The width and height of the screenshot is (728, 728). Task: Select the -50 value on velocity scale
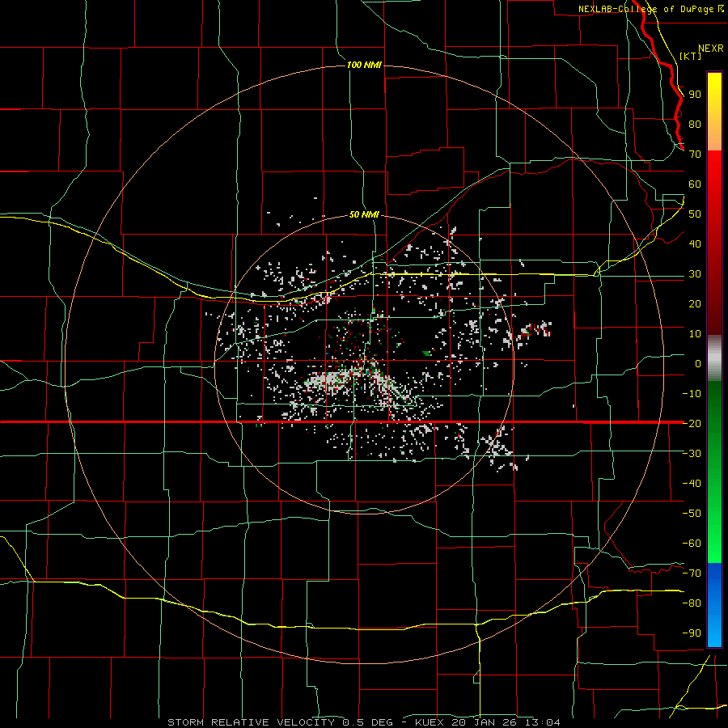692,514
